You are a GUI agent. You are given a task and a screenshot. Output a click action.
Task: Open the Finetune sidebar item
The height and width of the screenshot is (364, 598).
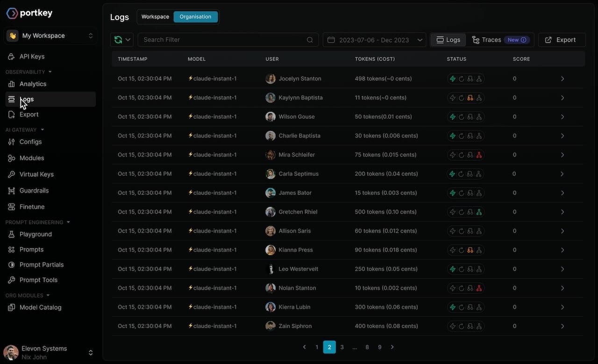click(32, 207)
